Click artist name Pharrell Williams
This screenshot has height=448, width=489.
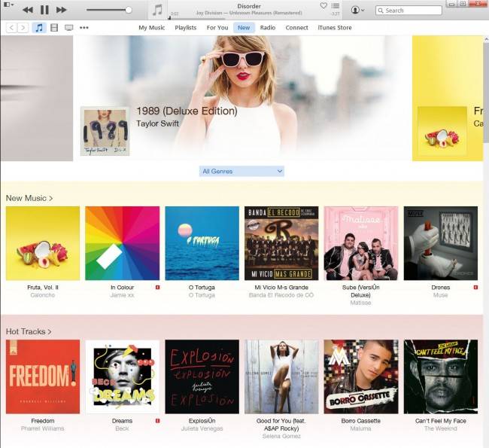point(43,428)
